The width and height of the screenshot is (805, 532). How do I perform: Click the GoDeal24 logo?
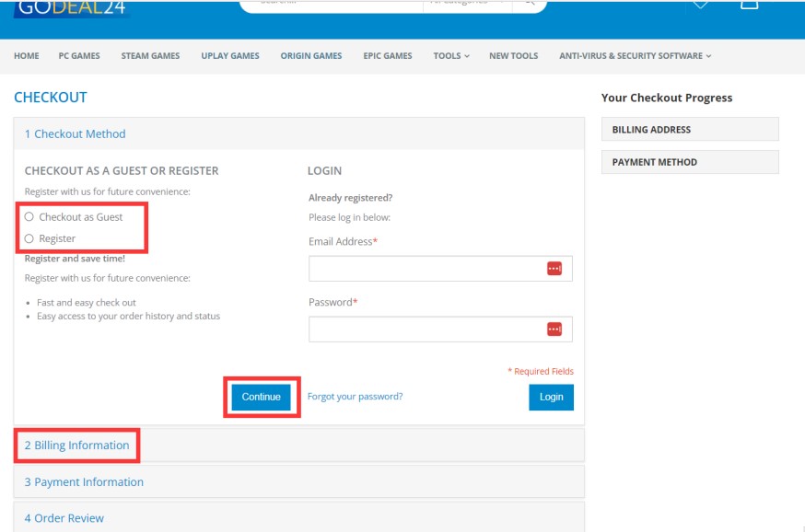click(71, 8)
